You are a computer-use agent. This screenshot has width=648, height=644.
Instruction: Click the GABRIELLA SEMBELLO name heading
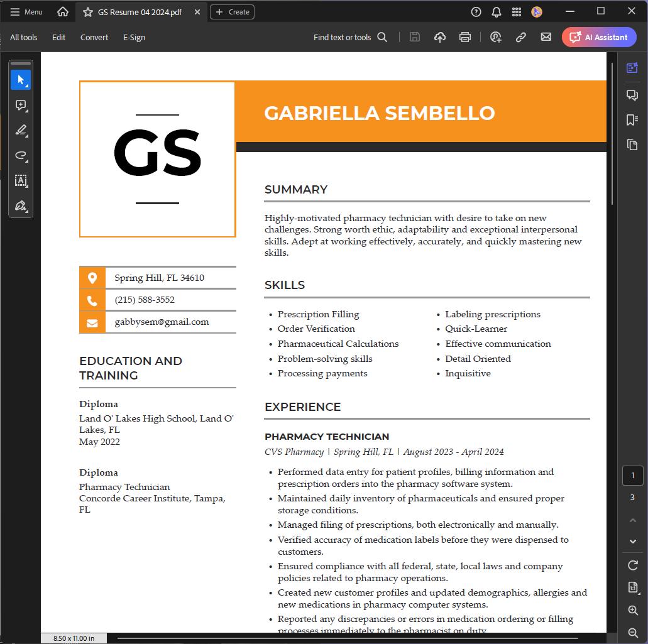[380, 113]
